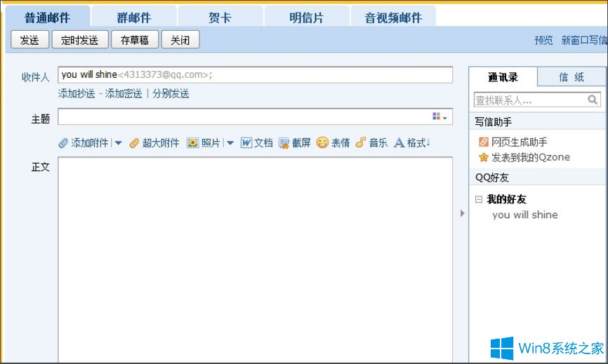Screen dimensions: 608x364
Task: Click the 表情 smiley face icon
Action: 322,142
